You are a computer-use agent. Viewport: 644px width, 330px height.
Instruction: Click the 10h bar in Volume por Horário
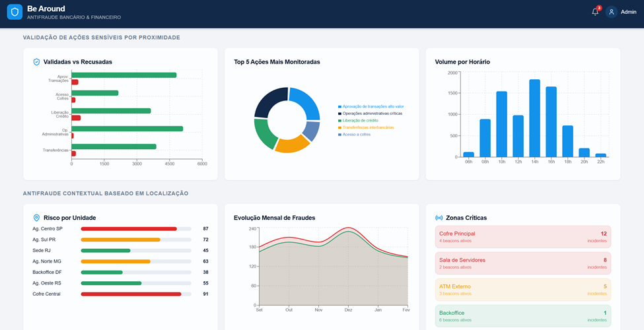coord(501,124)
